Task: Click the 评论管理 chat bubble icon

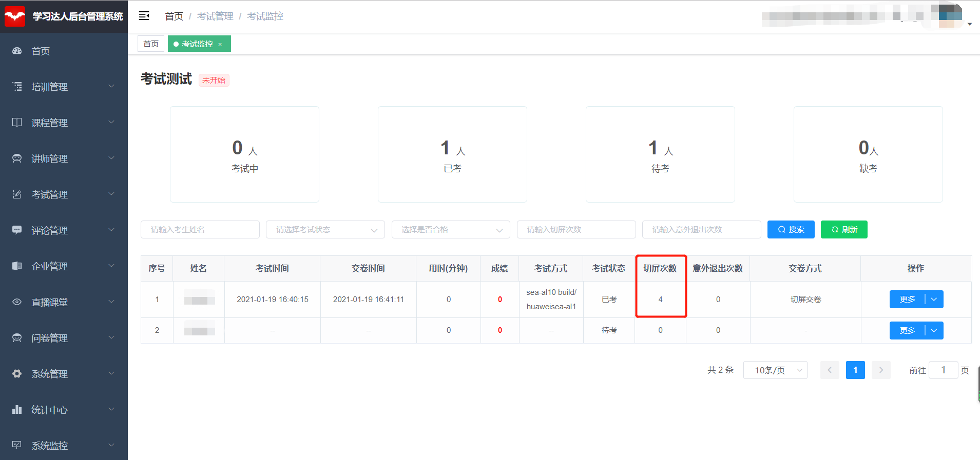Action: pos(17,230)
